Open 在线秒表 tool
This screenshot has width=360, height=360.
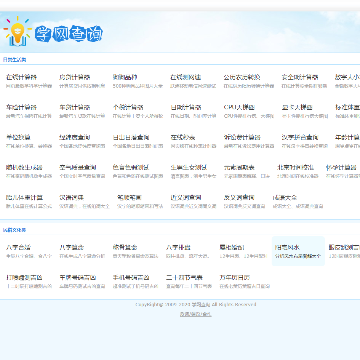[x=183, y=137]
